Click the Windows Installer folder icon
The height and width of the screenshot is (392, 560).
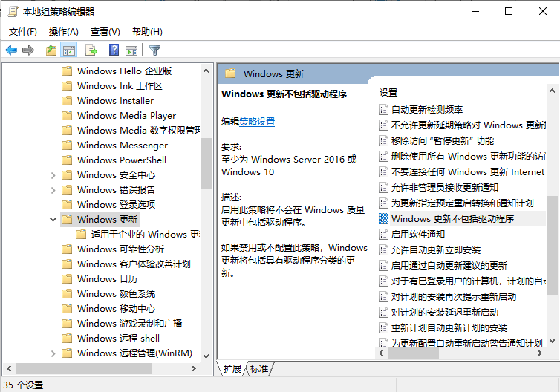coord(67,101)
